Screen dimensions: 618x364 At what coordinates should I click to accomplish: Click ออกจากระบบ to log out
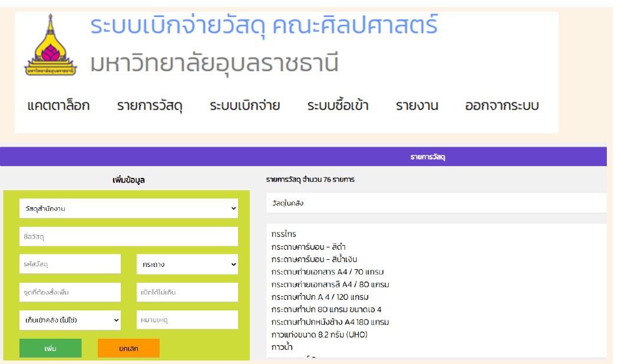coord(502,106)
